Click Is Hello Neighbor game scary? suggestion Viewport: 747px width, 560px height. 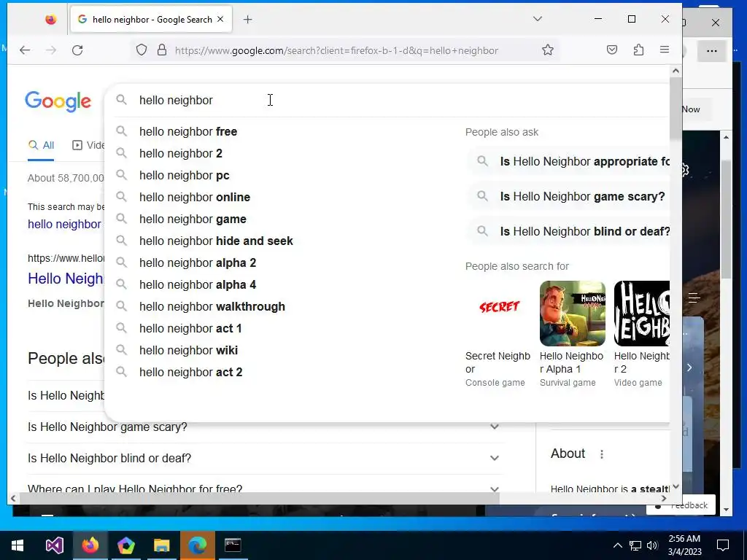pyautogui.click(x=568, y=196)
